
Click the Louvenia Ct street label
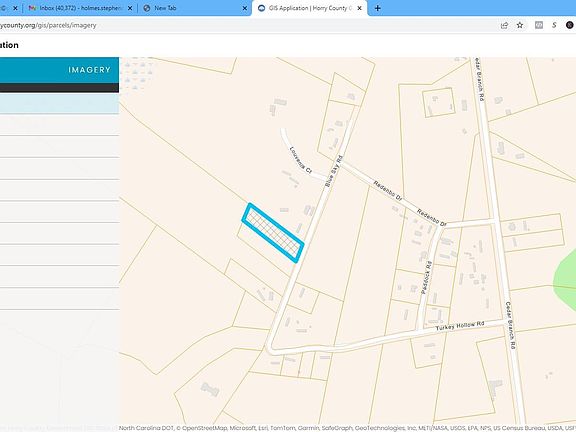tap(300, 160)
